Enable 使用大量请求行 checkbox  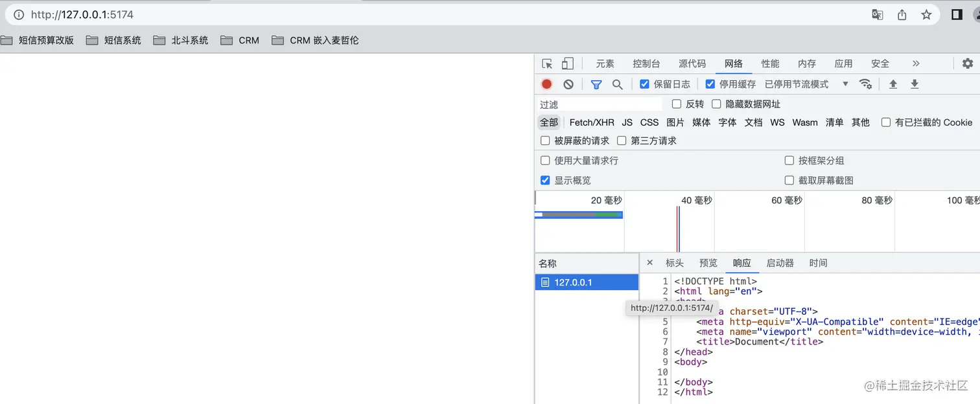tap(545, 161)
